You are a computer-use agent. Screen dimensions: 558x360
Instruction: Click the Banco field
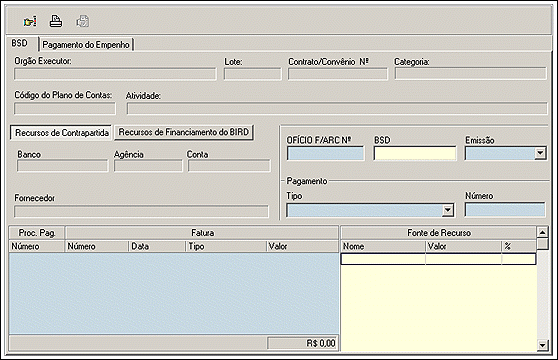(63, 166)
